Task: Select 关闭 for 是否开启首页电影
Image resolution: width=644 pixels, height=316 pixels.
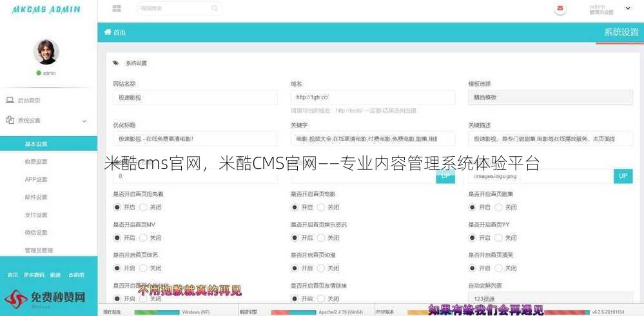Action: (321, 207)
